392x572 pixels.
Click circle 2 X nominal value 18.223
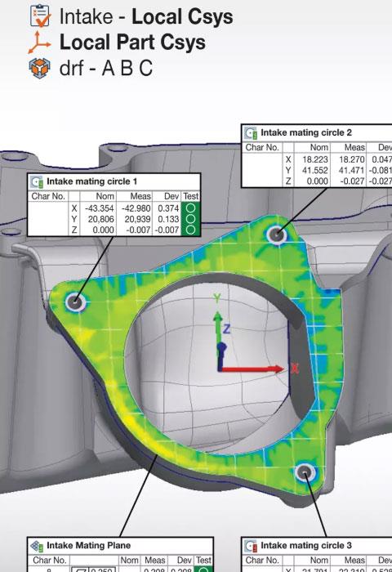[x=315, y=159]
